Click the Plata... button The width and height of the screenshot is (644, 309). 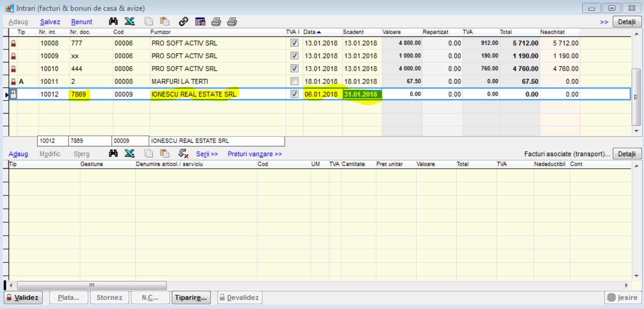(x=68, y=297)
